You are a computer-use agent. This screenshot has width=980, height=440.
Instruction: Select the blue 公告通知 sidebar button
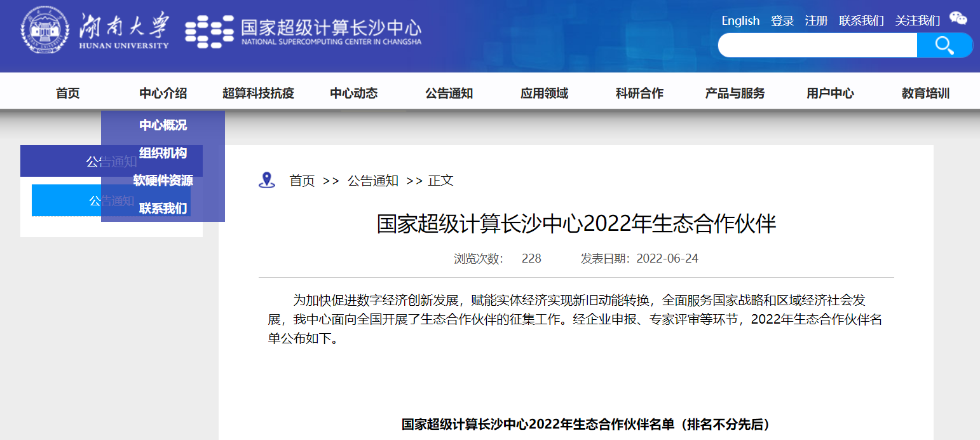pos(64,201)
